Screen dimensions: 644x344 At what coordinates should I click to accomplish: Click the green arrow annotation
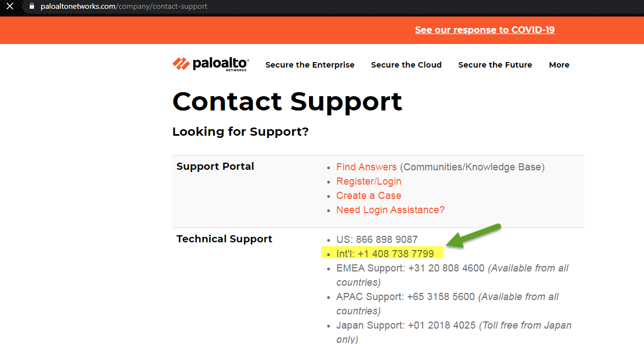coord(473,236)
